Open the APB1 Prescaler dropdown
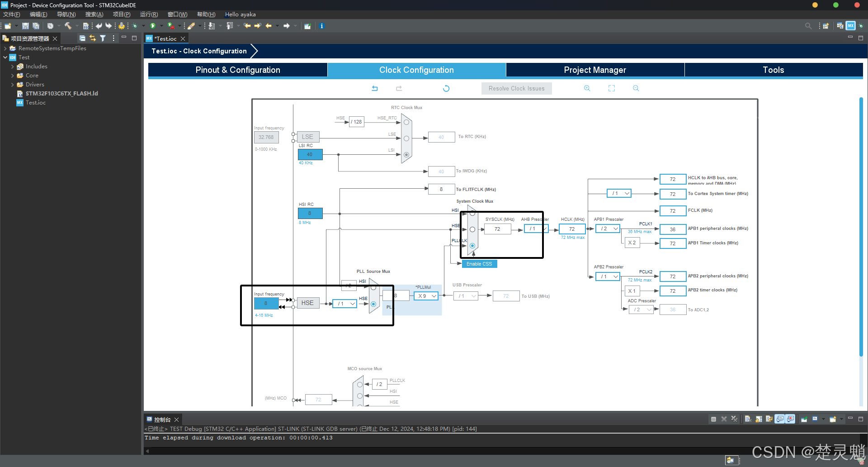Viewport: 868px width, 467px height. pyautogui.click(x=608, y=229)
